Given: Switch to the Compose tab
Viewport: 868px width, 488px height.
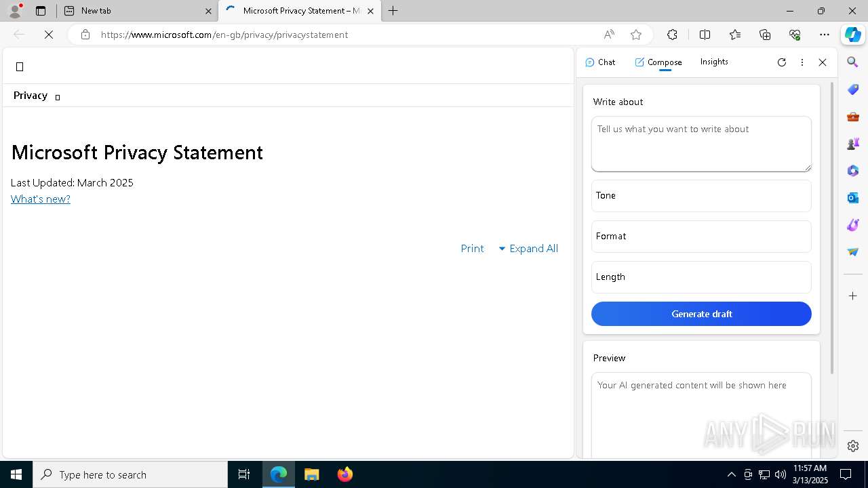Looking at the screenshot, I should [658, 62].
